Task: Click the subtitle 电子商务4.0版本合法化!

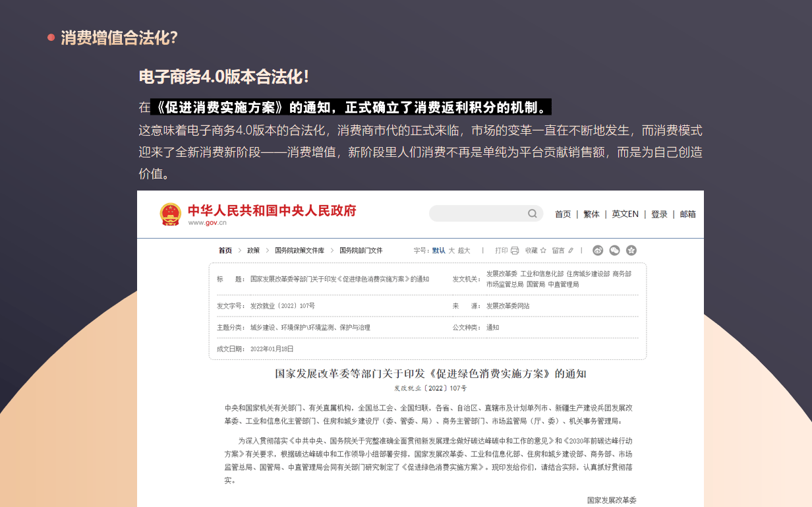Action: pos(223,76)
